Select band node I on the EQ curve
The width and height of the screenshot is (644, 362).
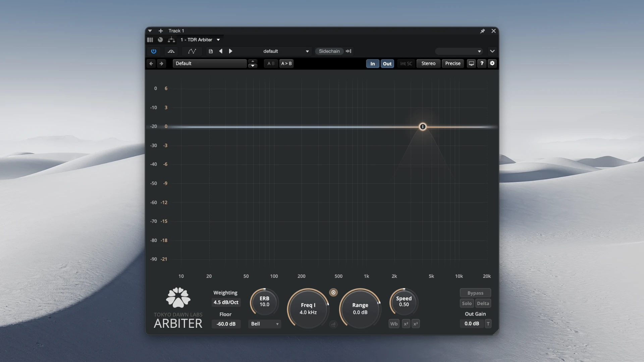[x=423, y=127]
